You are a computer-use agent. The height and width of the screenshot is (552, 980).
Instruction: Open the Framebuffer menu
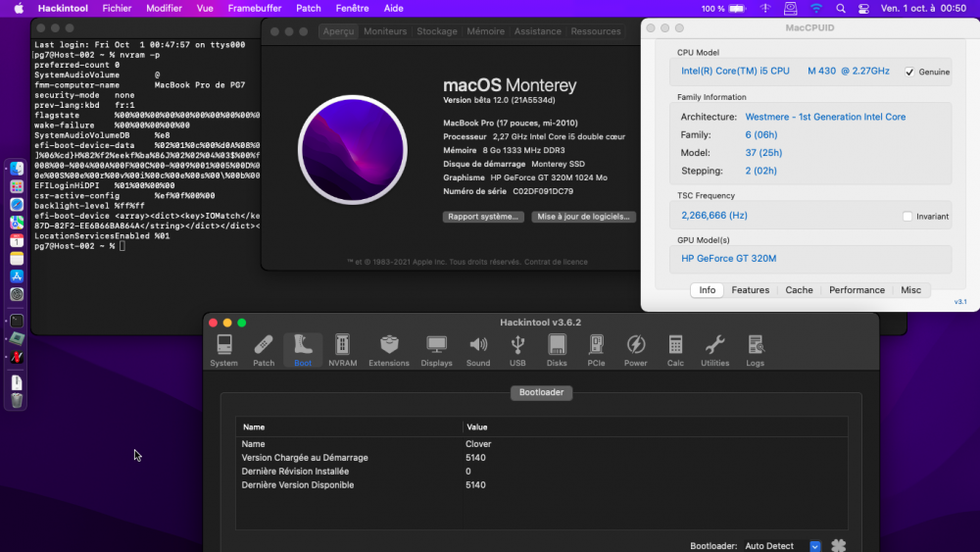[255, 8]
